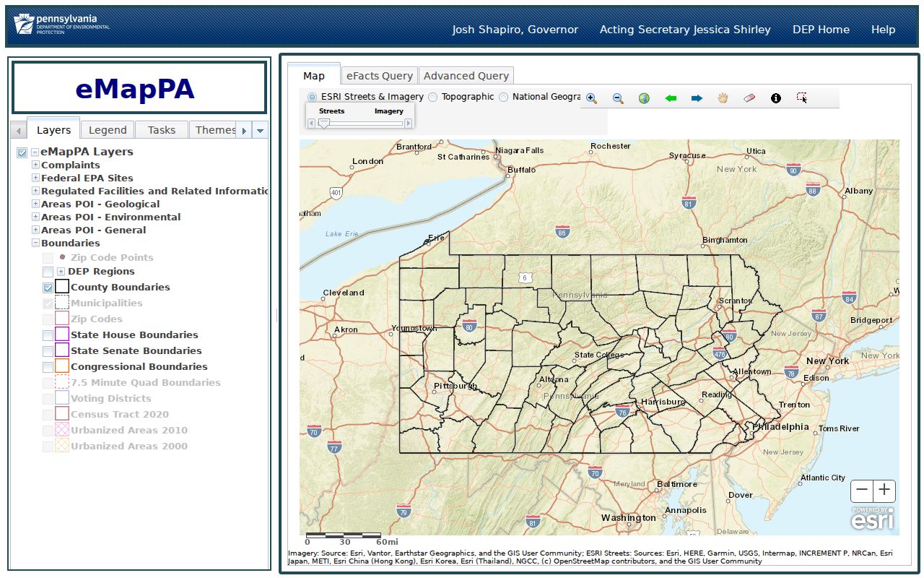Activate the pan hand tool
This screenshot has height=578, width=924.
(723, 98)
